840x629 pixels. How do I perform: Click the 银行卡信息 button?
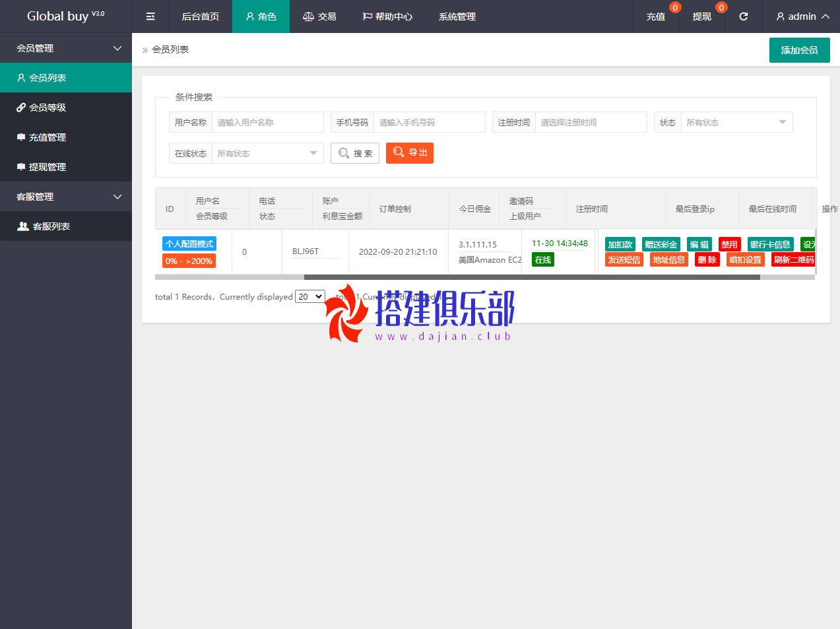[770, 244]
